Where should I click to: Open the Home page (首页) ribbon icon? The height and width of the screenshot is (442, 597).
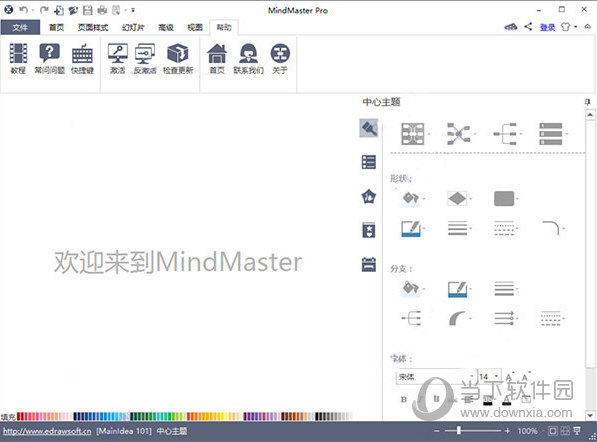[217, 58]
